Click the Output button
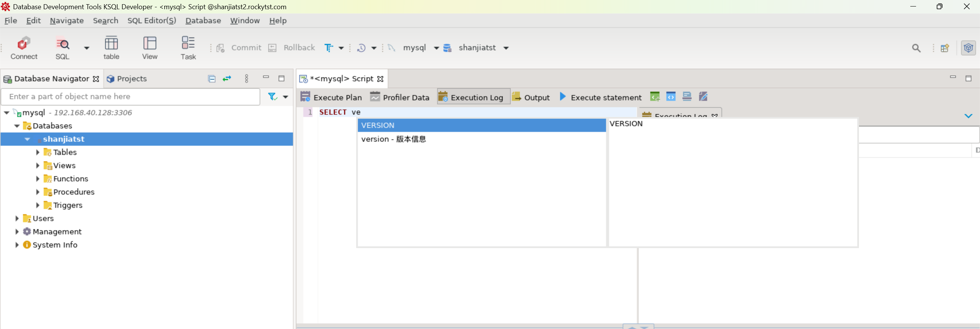Screen dimensions: 980x329 530,97
